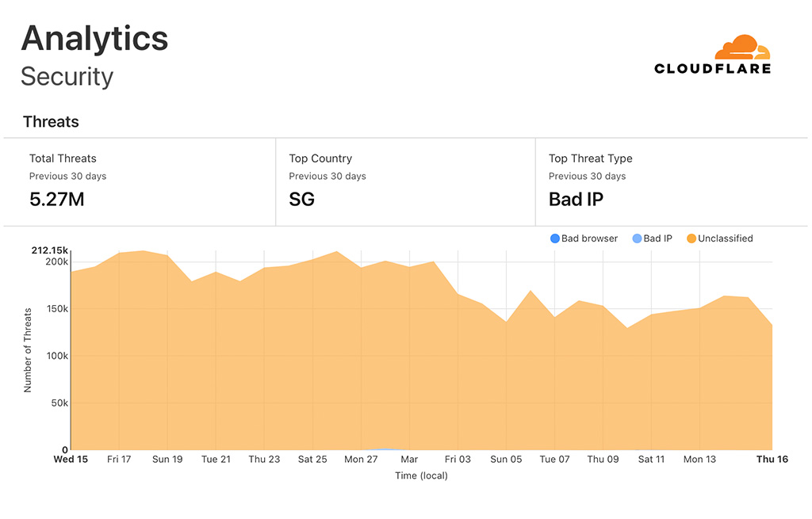Click the Fri 03 date tick label
The image size is (812, 519).
click(x=458, y=460)
